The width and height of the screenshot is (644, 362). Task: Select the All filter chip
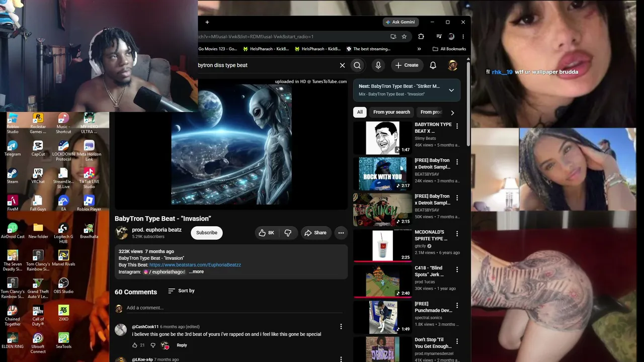[360, 112]
